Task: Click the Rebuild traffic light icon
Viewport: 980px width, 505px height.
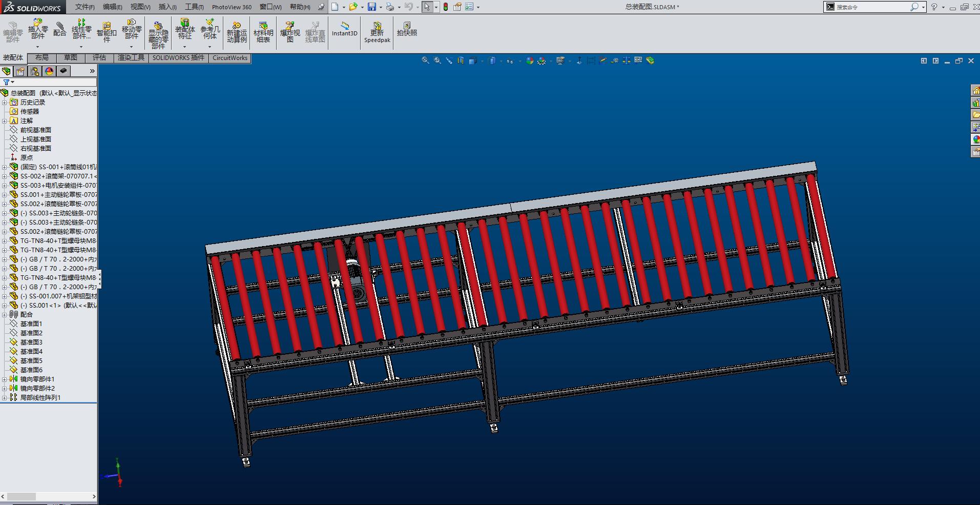Action: coord(446,7)
